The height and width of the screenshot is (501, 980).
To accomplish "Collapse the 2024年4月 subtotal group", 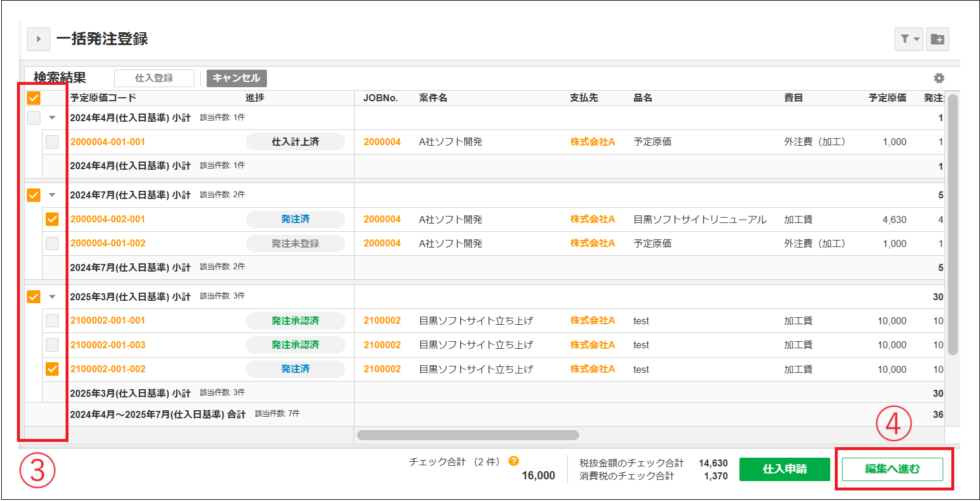I will coord(52,118).
